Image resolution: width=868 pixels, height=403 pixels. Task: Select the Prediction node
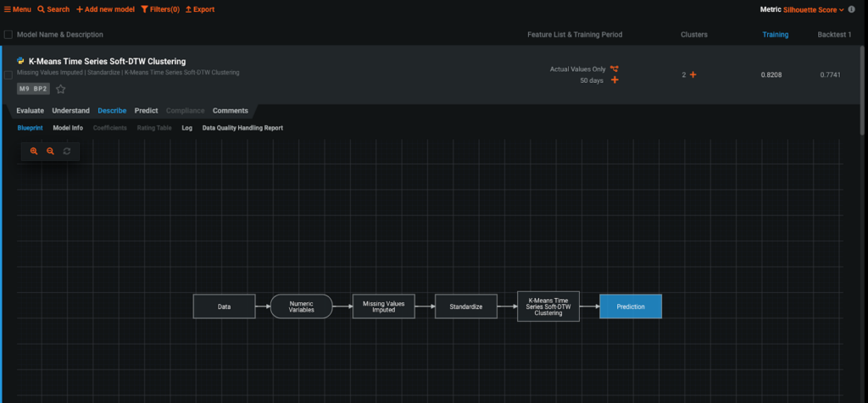631,306
